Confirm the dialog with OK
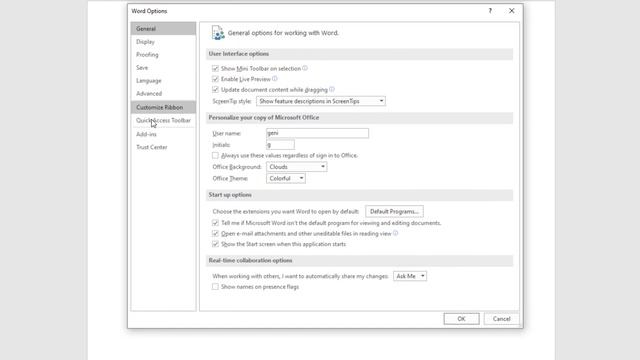 click(x=462, y=319)
